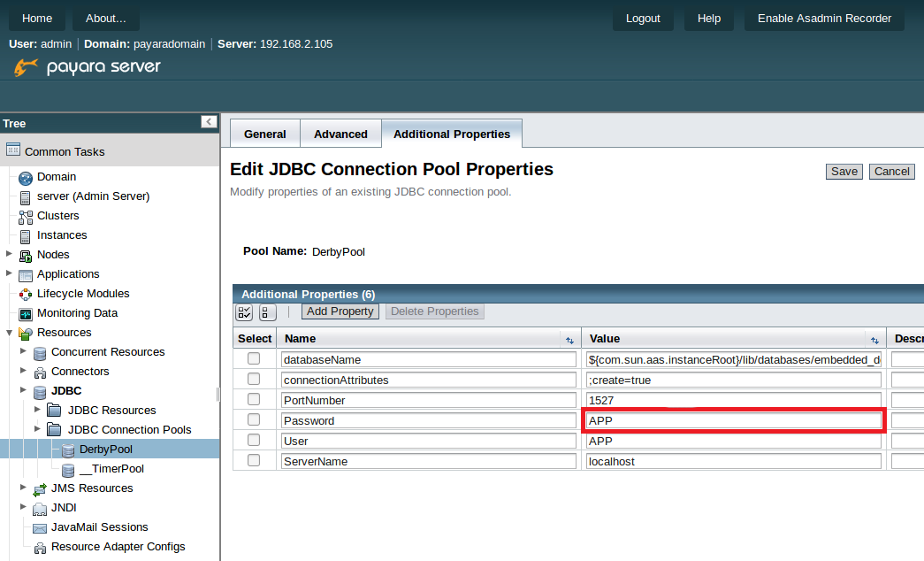Select the DerbyPool database icon

(x=68, y=450)
